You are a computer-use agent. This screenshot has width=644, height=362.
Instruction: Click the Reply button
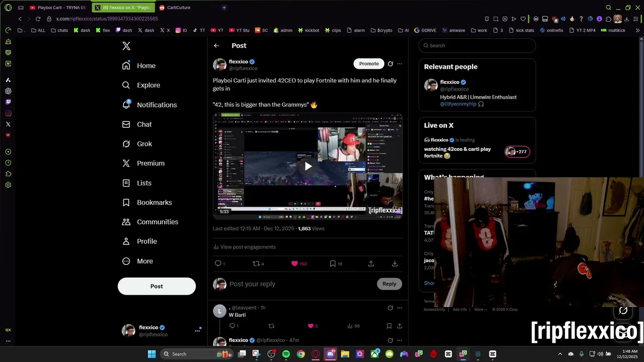pos(389,284)
